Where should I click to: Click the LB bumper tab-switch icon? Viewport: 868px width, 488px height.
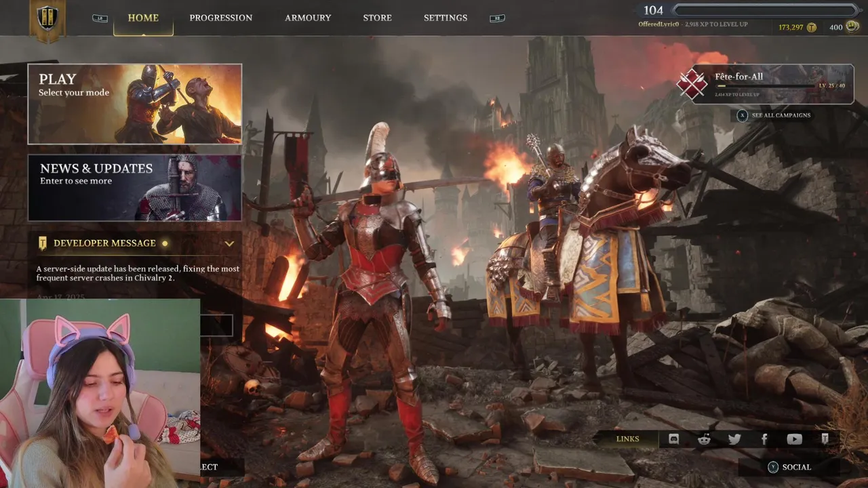[x=100, y=18]
